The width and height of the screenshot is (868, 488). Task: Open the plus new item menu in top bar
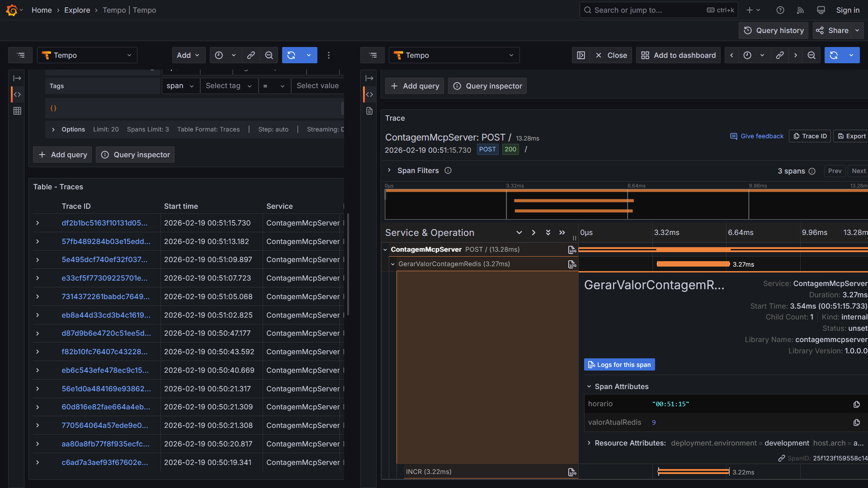[x=753, y=10]
